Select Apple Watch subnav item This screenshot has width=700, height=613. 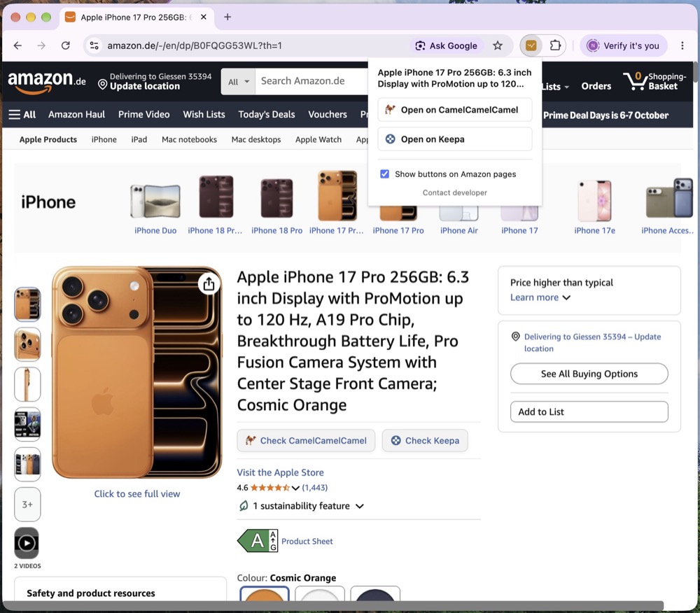pos(318,140)
